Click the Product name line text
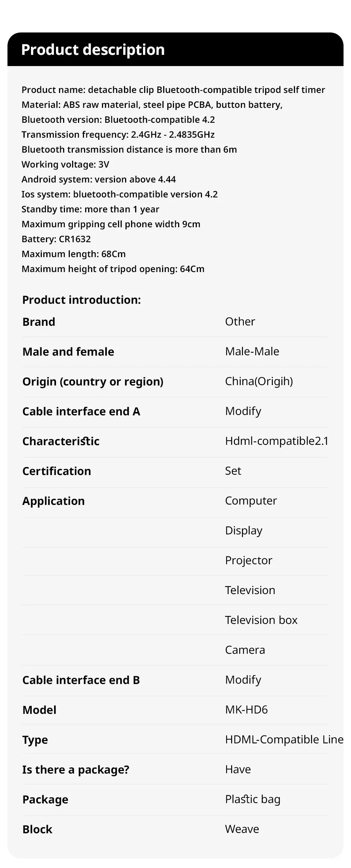Image resolution: width=351 pixels, height=868 pixels. (173, 90)
